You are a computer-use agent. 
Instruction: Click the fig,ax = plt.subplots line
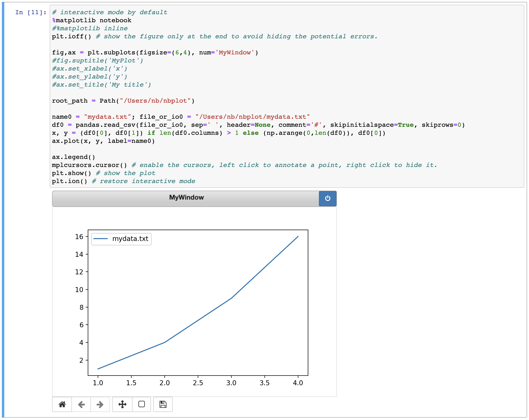(x=155, y=52)
